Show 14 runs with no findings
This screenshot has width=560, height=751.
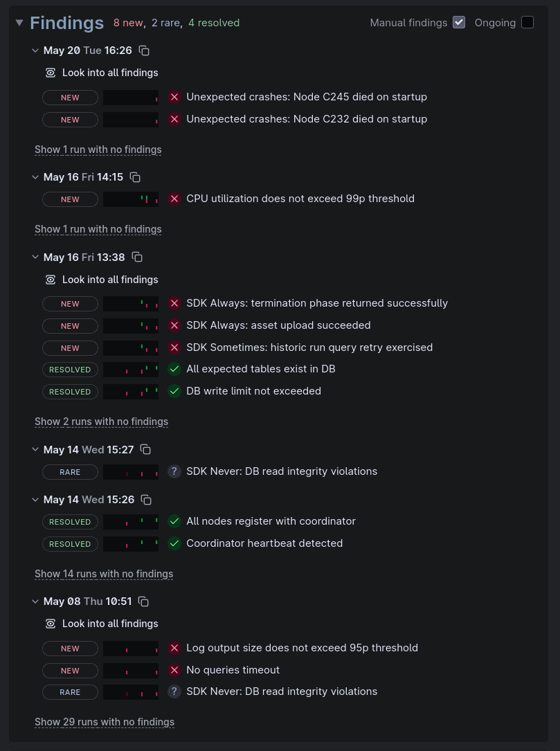point(104,574)
